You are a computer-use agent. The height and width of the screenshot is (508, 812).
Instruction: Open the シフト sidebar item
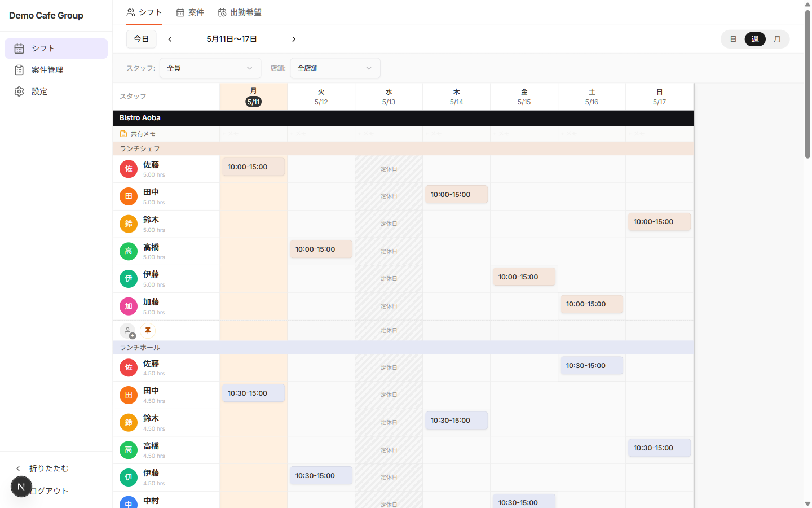(x=56, y=49)
